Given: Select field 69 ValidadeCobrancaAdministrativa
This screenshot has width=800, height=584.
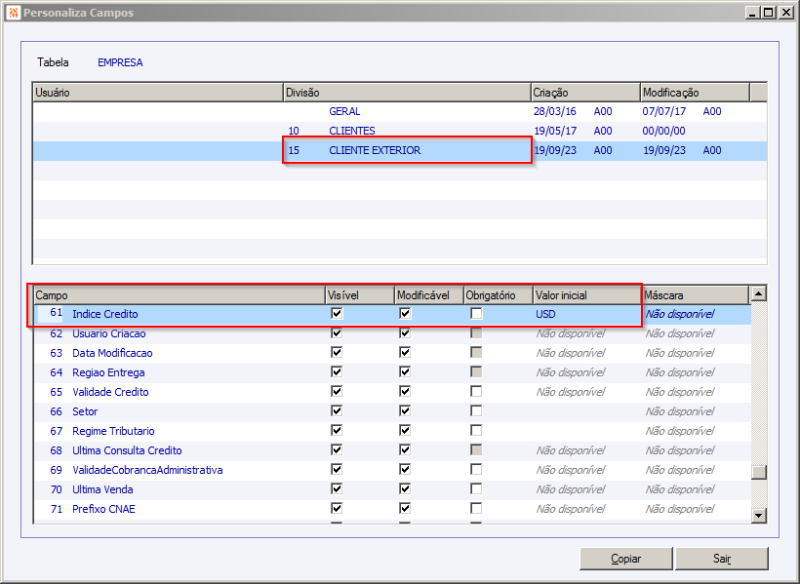Looking at the screenshot, I should pos(392,470).
